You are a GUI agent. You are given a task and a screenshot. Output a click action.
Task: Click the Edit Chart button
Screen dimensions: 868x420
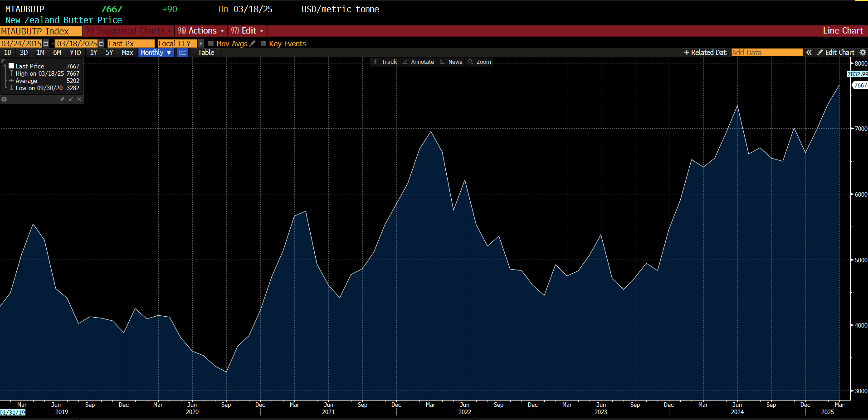click(x=835, y=53)
